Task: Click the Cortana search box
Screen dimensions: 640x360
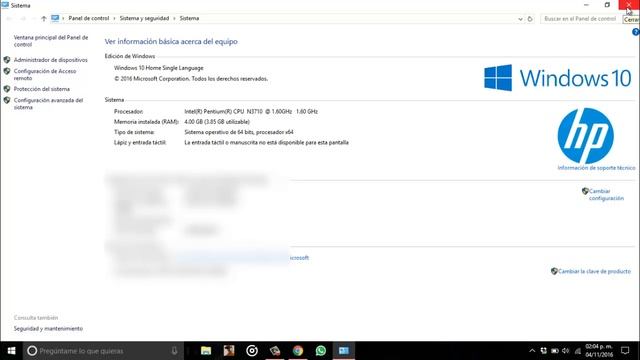Action: [103, 351]
